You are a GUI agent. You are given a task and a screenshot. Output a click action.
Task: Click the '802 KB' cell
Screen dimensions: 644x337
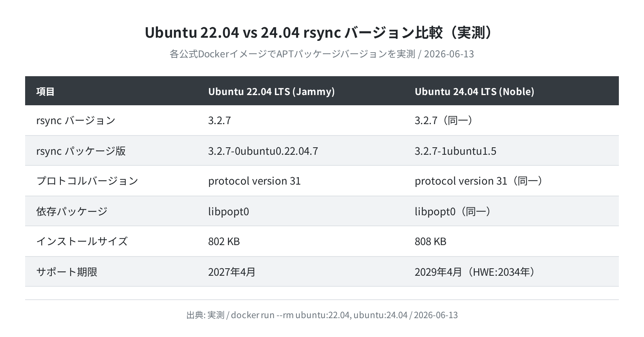coord(224,241)
